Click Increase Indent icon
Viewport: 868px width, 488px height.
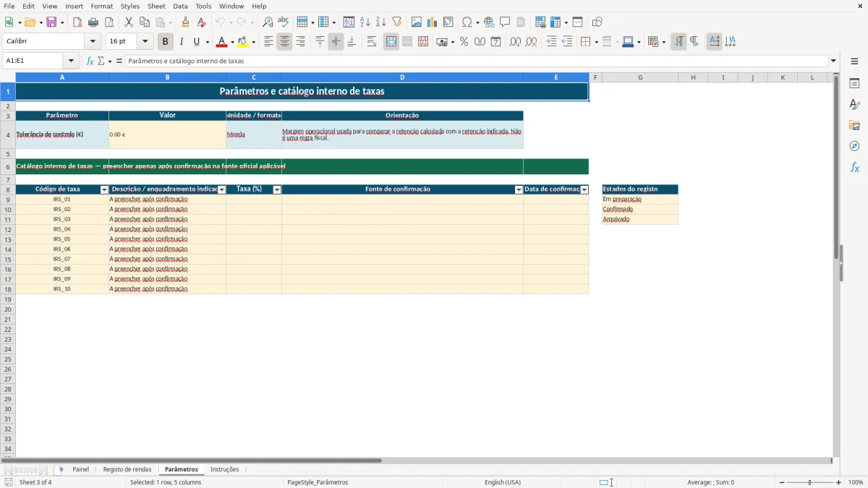551,42
